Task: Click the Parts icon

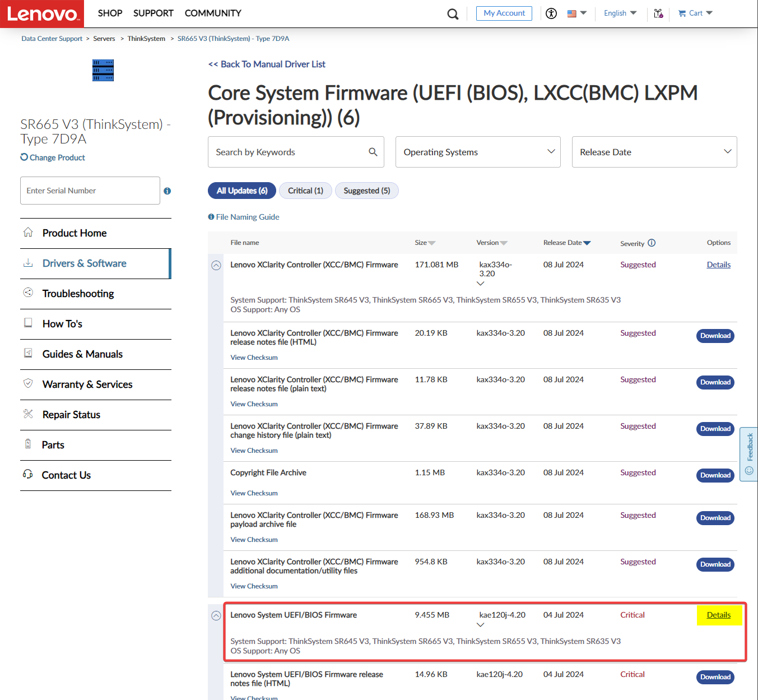Action: click(28, 444)
